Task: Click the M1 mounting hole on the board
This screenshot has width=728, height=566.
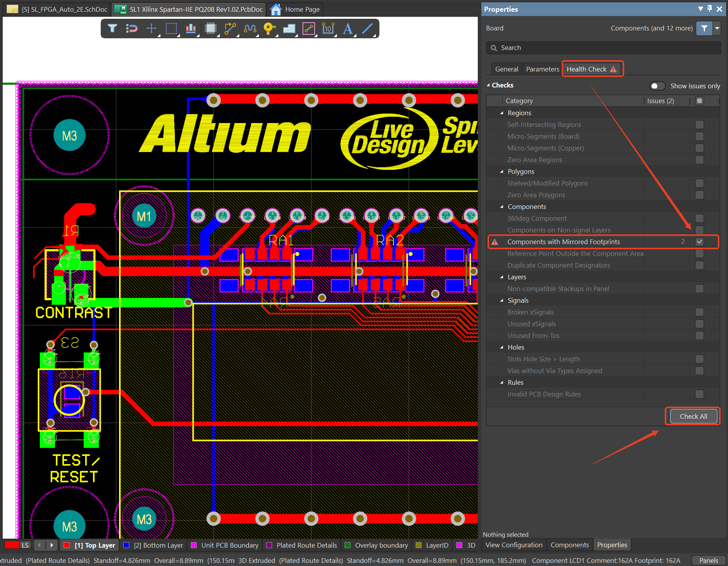Action: (144, 216)
